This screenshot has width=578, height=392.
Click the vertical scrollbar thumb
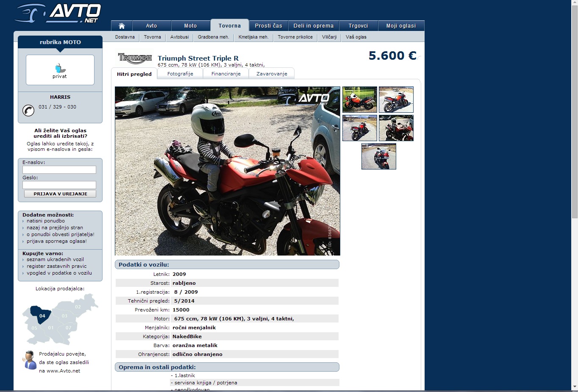pos(575,112)
